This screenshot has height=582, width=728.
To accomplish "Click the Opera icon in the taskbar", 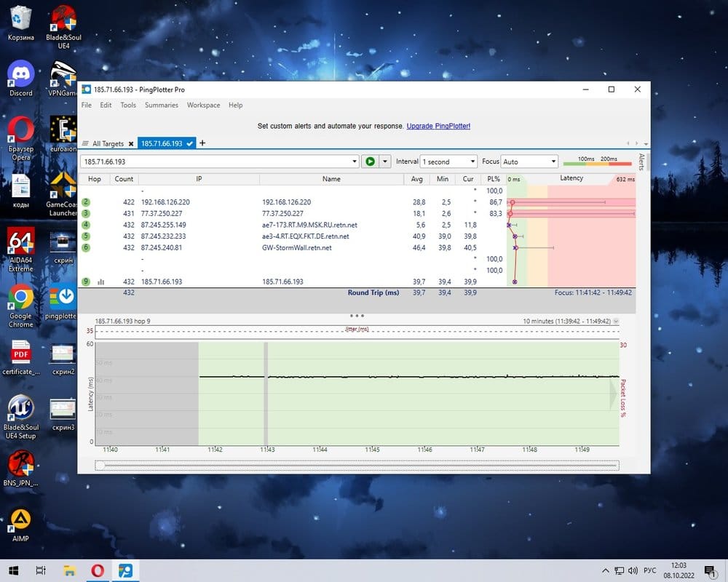I will pos(97,571).
